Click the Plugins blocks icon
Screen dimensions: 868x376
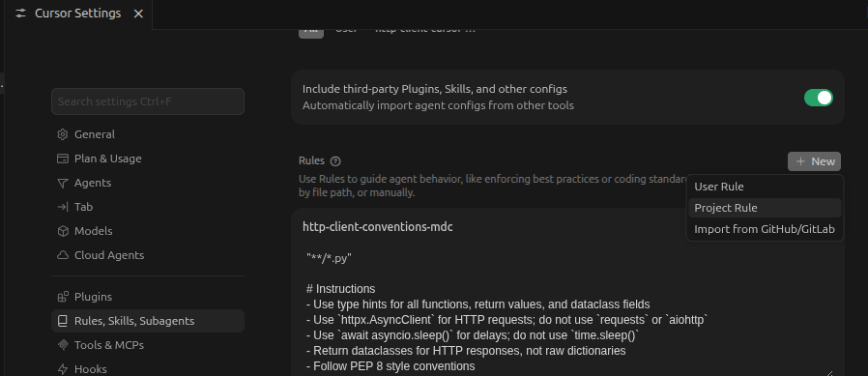point(63,297)
